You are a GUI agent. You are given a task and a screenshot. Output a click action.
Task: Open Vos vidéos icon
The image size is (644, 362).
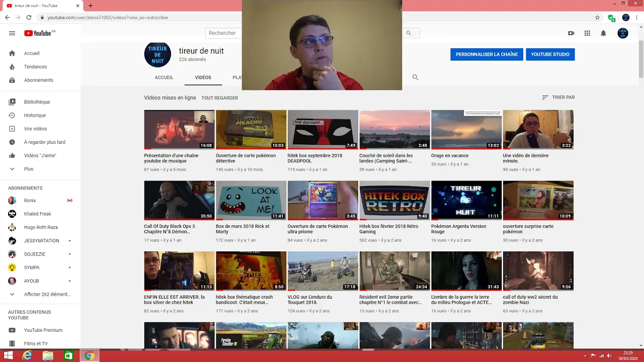point(12,129)
